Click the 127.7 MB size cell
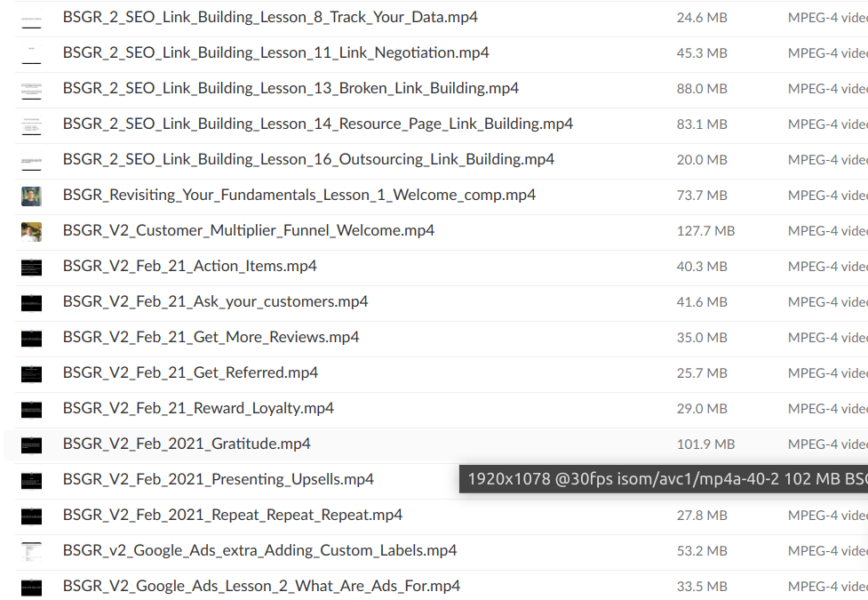 [705, 231]
